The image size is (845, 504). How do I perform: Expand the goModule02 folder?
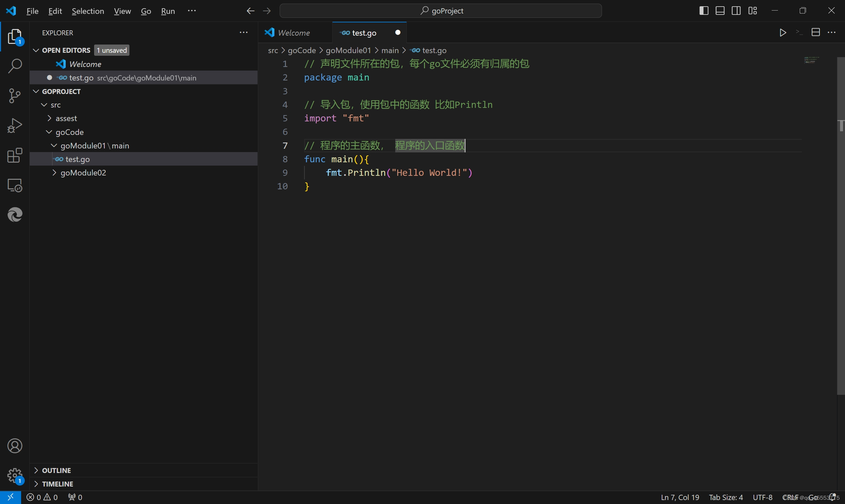point(83,173)
